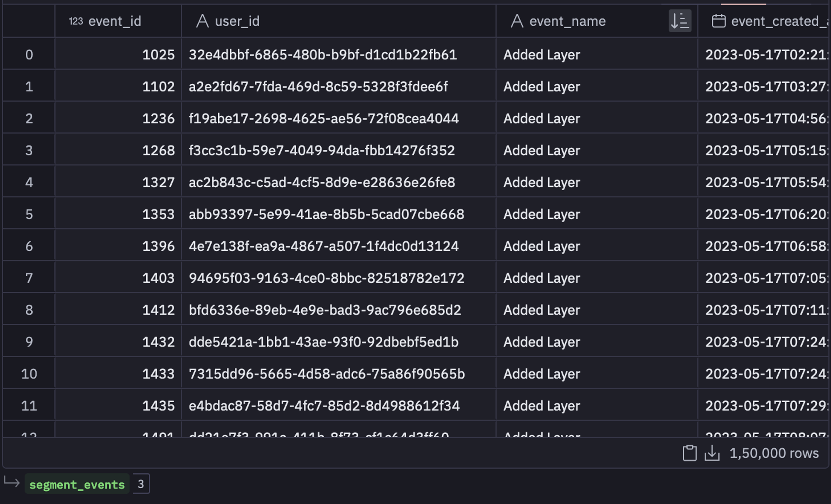Image resolution: width=831 pixels, height=504 pixels.
Task: Click the calendar icon in event_created header
Action: pyautogui.click(x=718, y=21)
